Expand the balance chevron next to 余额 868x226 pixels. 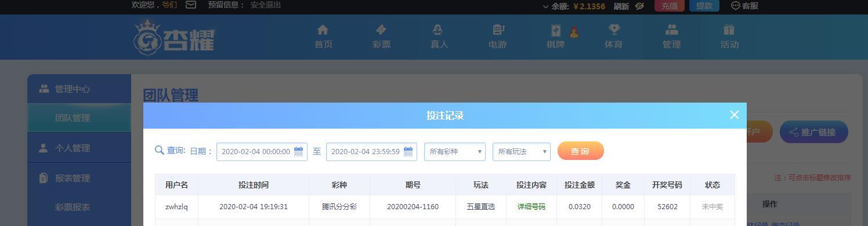[x=545, y=6]
